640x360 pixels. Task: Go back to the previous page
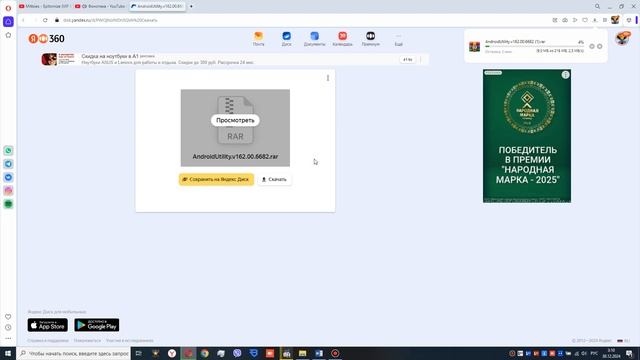click(23, 20)
